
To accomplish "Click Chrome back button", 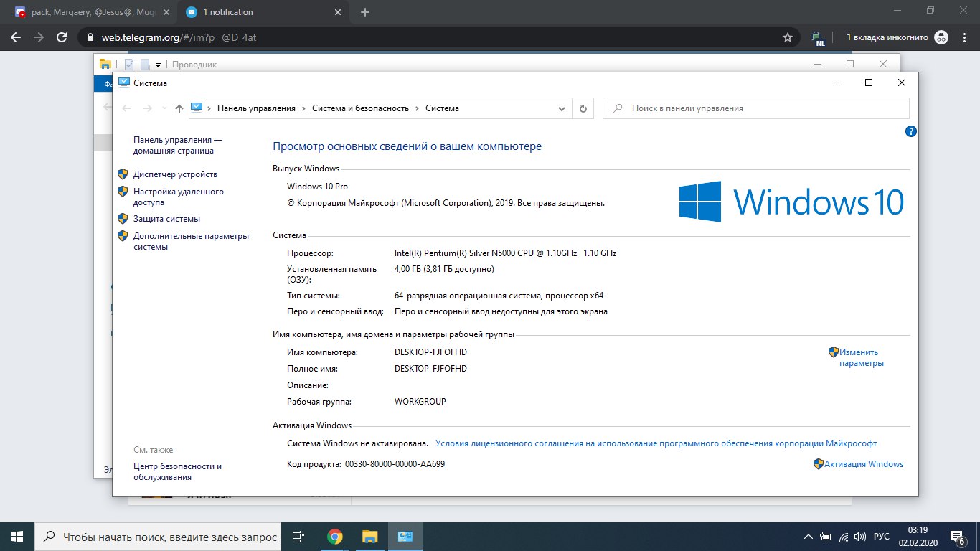I will [16, 37].
